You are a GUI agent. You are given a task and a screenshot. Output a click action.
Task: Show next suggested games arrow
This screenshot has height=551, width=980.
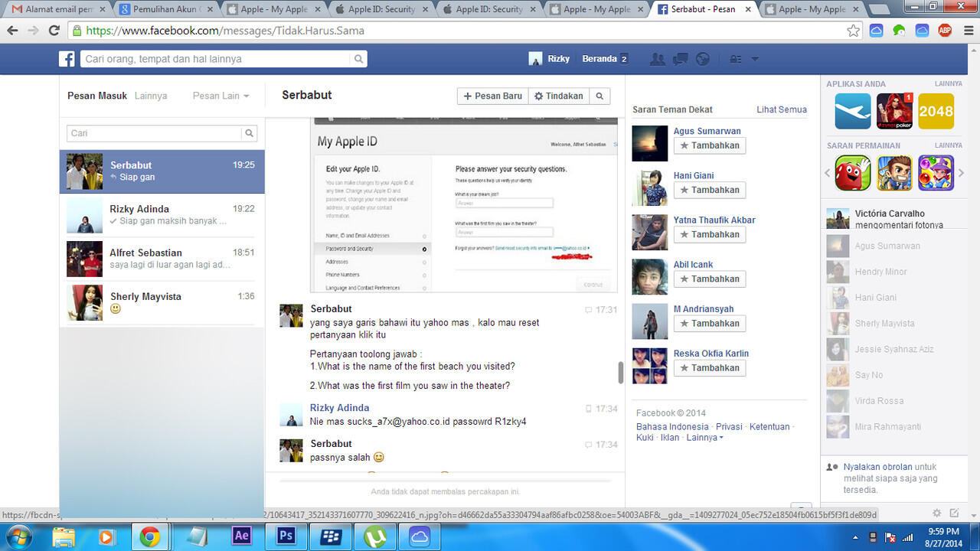tap(962, 173)
